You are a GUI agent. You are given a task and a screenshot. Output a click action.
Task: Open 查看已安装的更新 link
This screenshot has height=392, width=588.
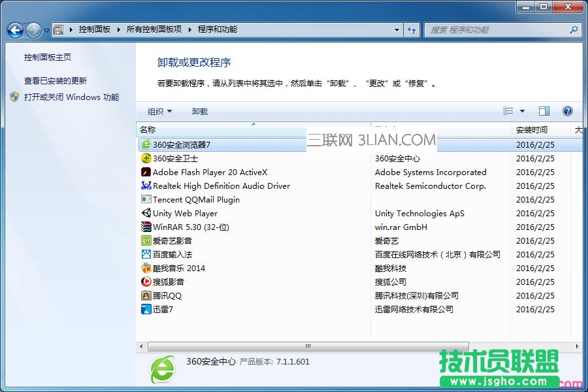[55, 80]
